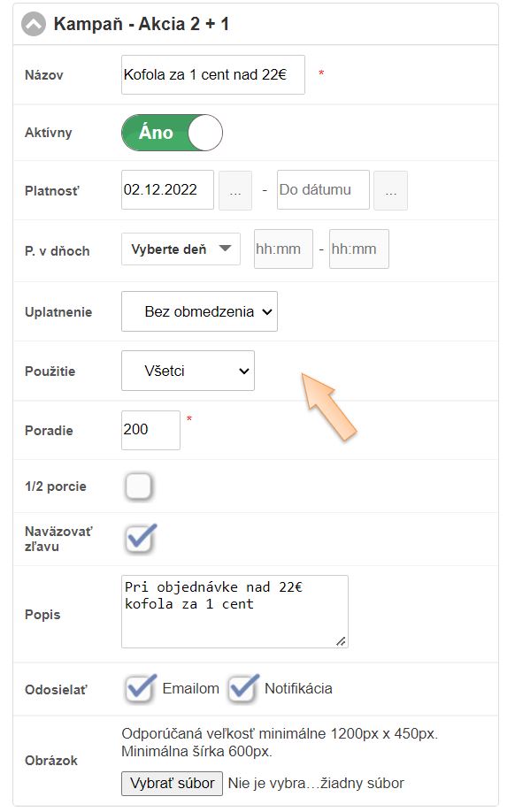Click the textarea resize handle in Popis

click(341, 641)
